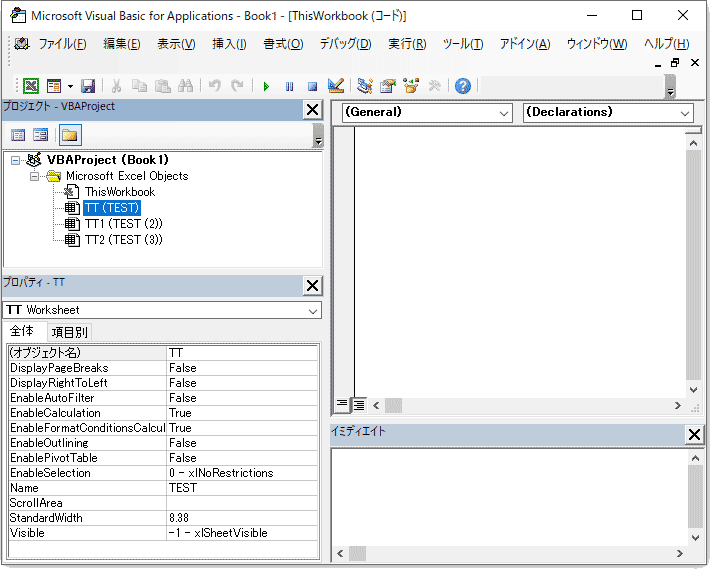
Task: Click the Visible property value xlSheetVisible
Action: 242,533
